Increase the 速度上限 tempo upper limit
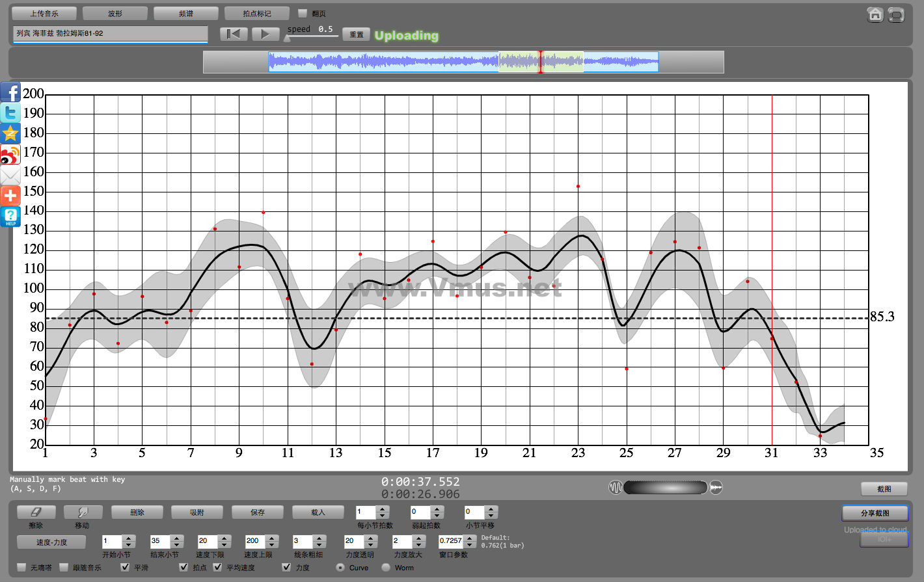Viewport: 924px width, 582px height. pyautogui.click(x=272, y=538)
